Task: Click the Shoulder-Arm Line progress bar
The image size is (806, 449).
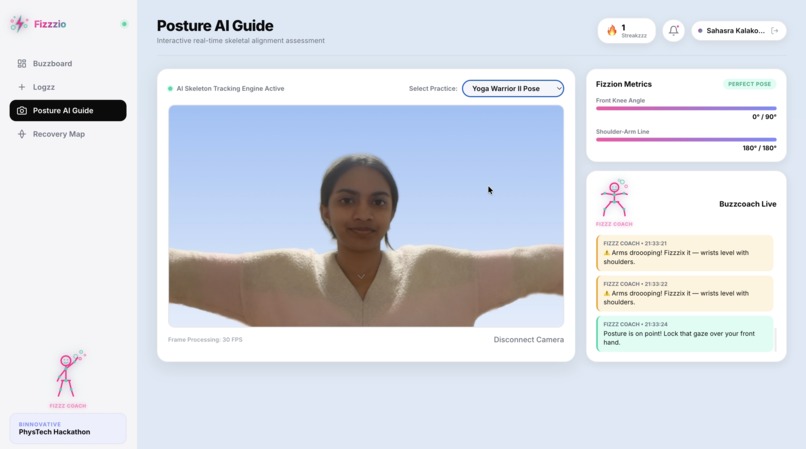Action: pyautogui.click(x=686, y=139)
